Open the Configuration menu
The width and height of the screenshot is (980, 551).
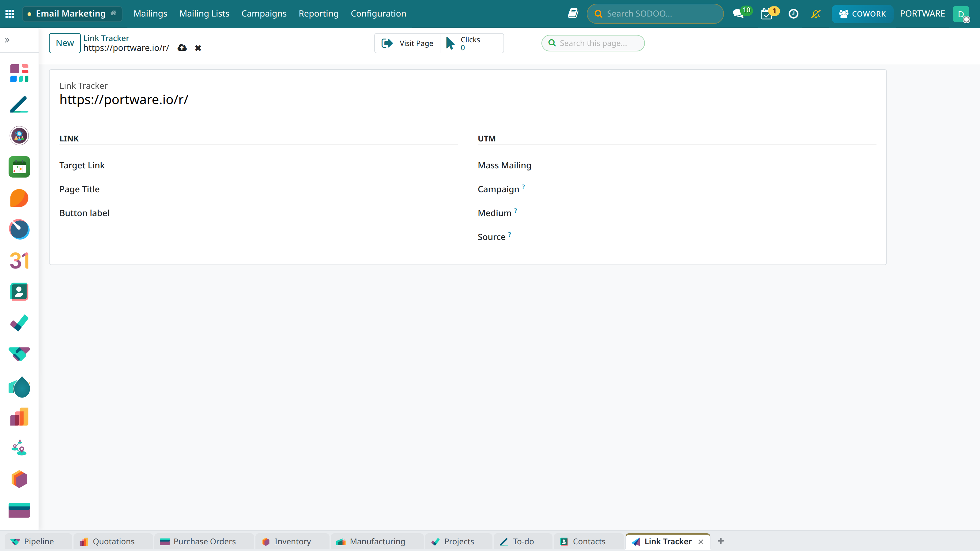pyautogui.click(x=379, y=14)
